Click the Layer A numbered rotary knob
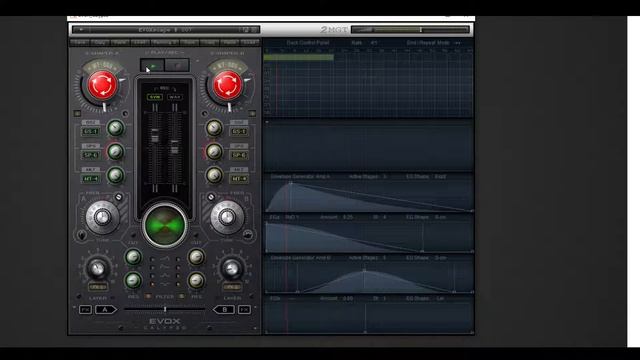640x360 pixels. pos(97,269)
